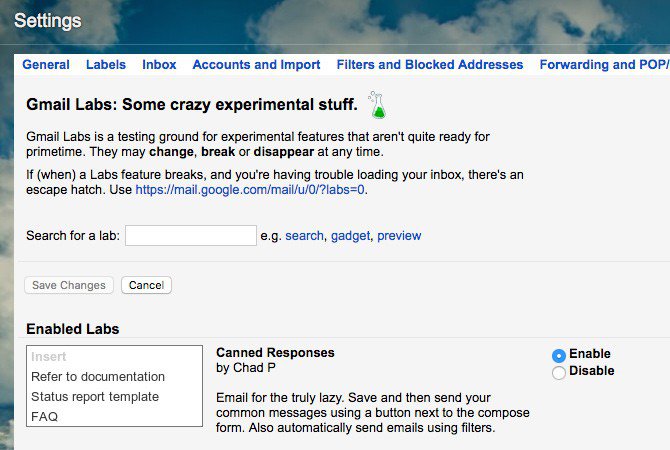Viewport: 670px width, 450px height.
Task: Select Disable for Canned Responses
Action: click(558, 372)
